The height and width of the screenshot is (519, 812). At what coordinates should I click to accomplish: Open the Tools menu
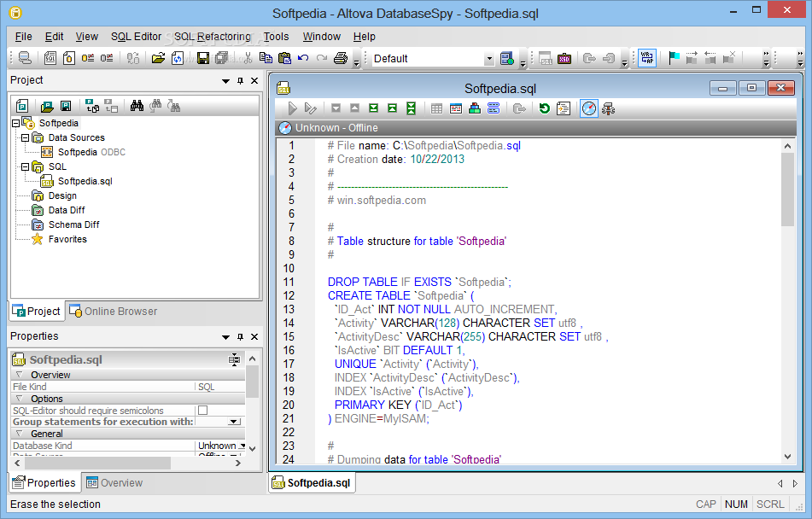click(x=276, y=37)
